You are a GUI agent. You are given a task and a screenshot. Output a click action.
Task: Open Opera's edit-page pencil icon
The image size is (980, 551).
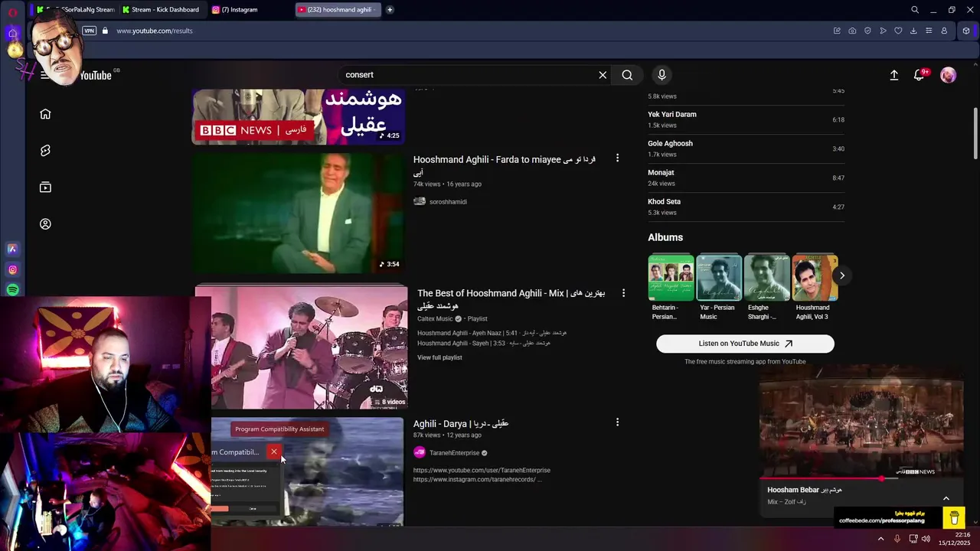tap(837, 31)
